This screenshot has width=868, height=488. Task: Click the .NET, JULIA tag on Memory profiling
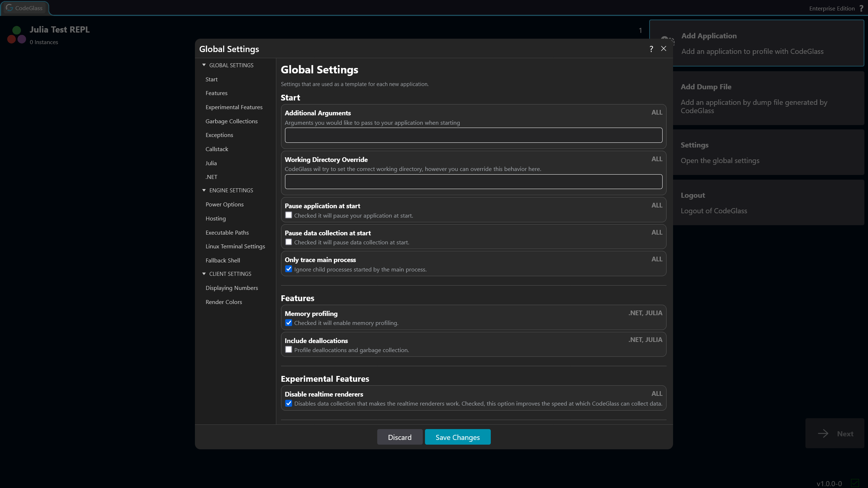click(x=645, y=313)
